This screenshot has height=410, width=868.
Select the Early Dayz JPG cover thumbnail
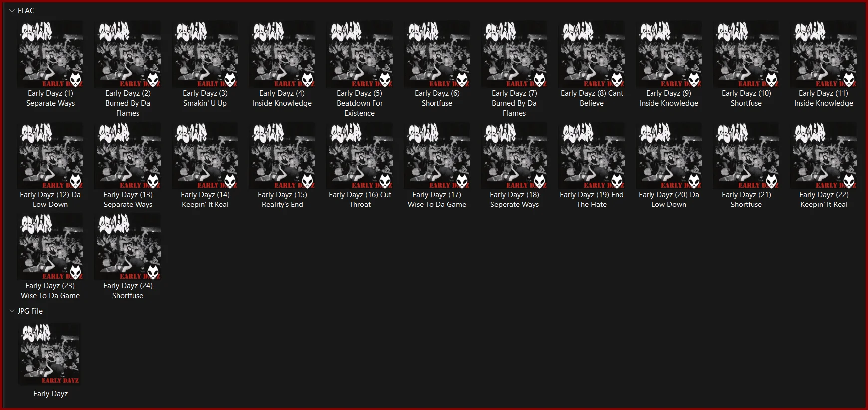50,354
